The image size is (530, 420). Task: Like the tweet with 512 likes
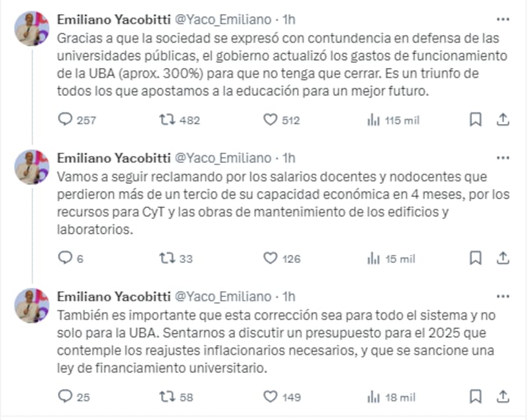click(x=270, y=120)
